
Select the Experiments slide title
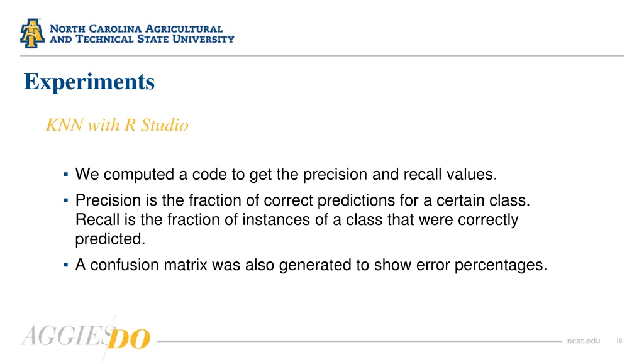[89, 82]
